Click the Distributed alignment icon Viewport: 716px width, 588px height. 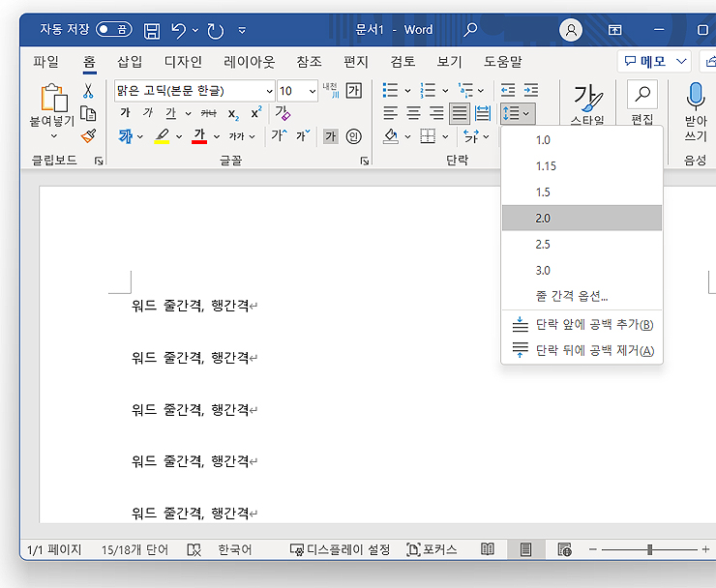click(x=483, y=113)
